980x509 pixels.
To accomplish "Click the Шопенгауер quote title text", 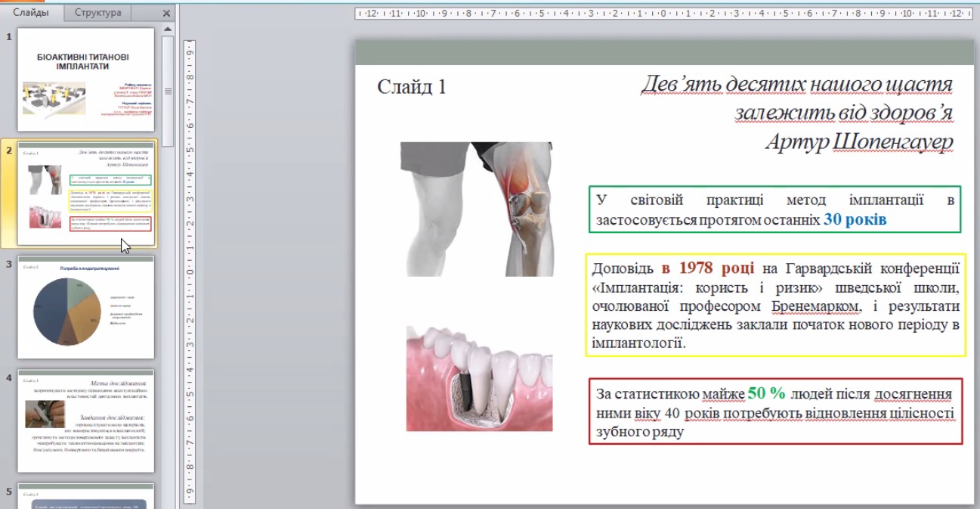I will pyautogui.click(x=796, y=112).
